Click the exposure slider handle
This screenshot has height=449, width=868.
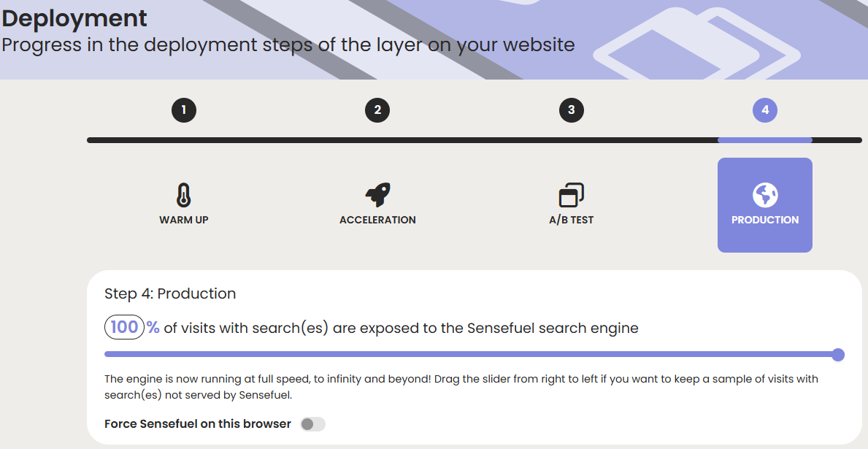click(838, 355)
